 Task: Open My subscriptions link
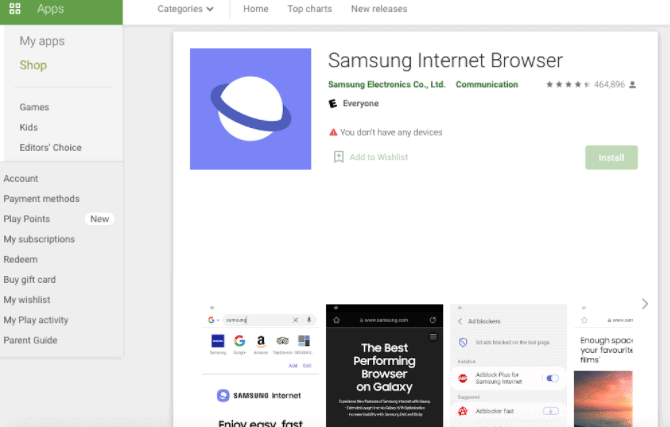(39, 239)
